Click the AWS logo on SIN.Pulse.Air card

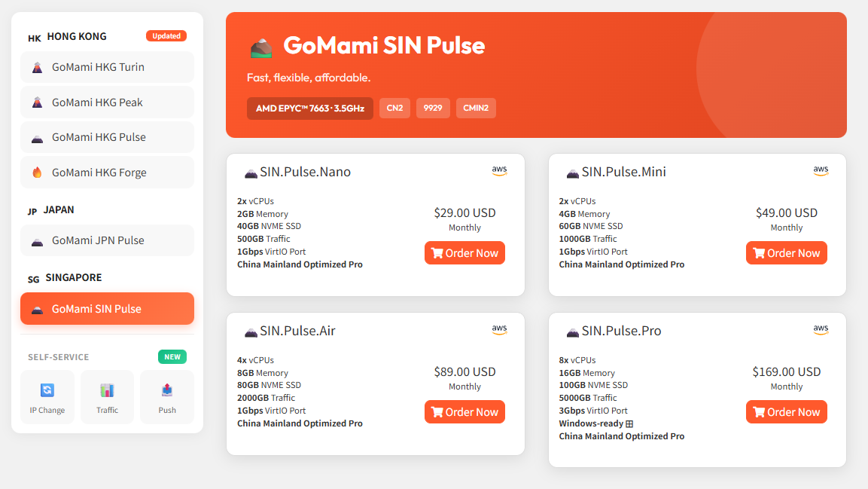[499, 330]
